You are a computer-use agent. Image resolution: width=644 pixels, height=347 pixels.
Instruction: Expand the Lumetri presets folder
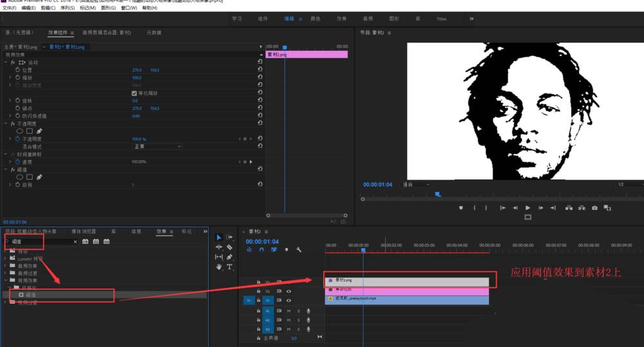tap(6, 258)
